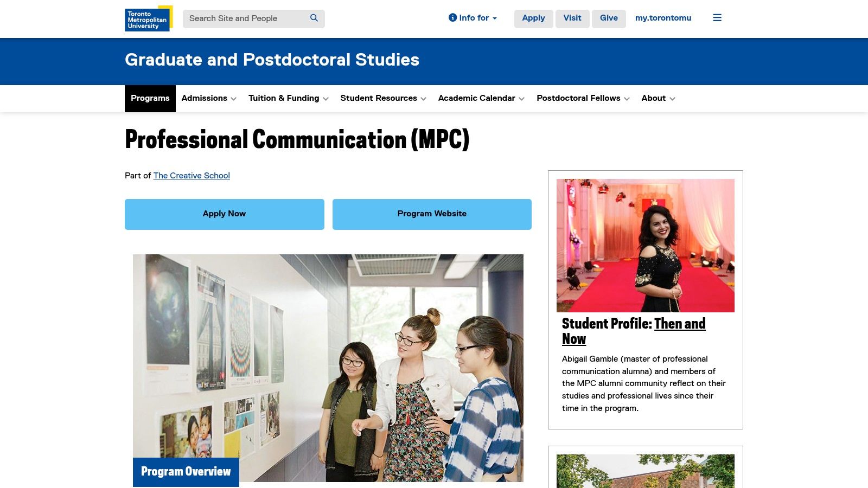This screenshot has height=488, width=868.
Task: Click the Toronto Metropolitan University logo
Action: click(x=149, y=18)
